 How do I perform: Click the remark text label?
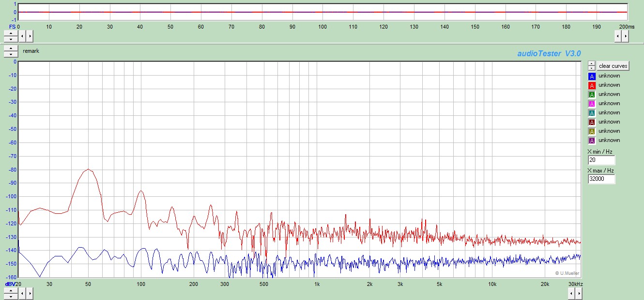point(31,51)
